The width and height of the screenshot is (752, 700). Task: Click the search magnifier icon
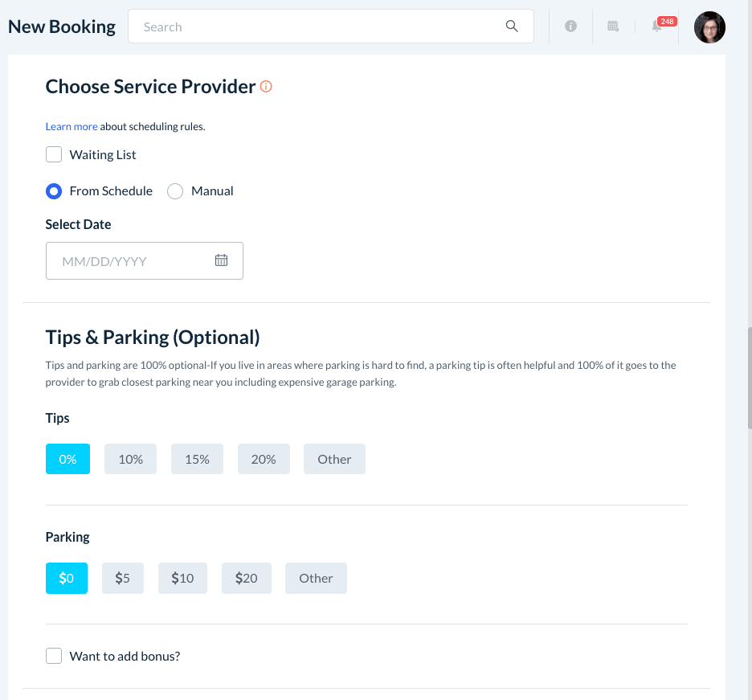(512, 27)
